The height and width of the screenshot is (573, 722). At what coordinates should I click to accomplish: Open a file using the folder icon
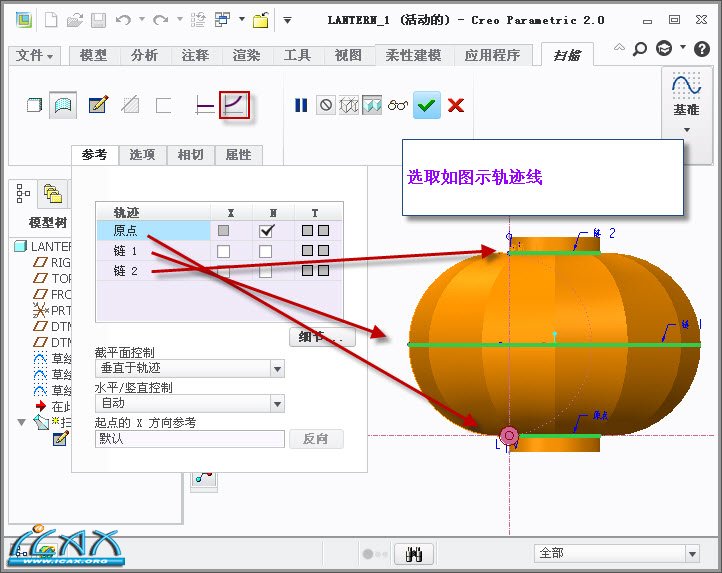(75, 20)
